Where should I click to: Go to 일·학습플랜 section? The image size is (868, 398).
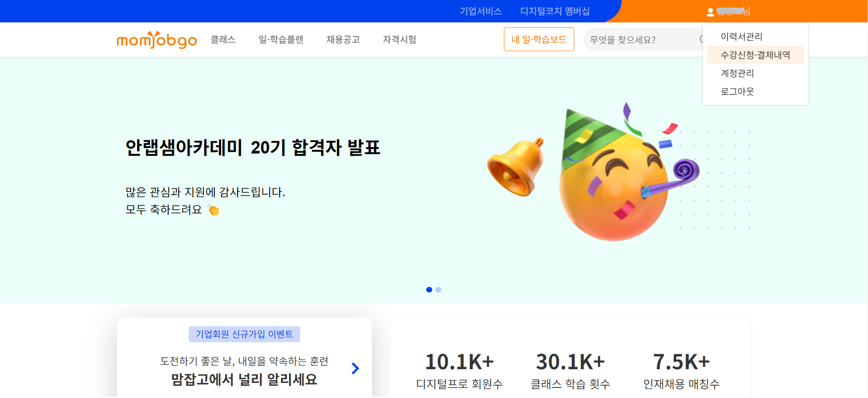[281, 40]
